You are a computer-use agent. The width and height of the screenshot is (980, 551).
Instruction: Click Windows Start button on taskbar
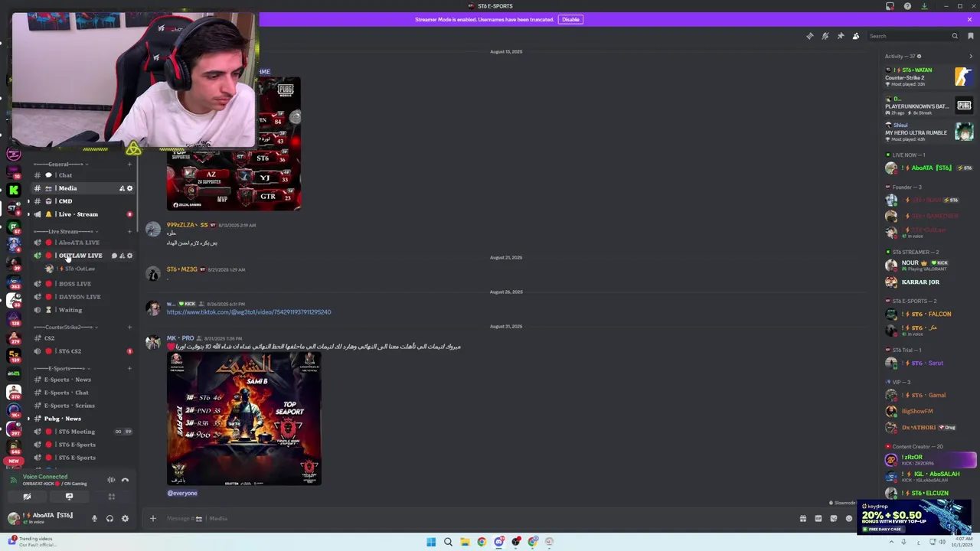(x=431, y=542)
